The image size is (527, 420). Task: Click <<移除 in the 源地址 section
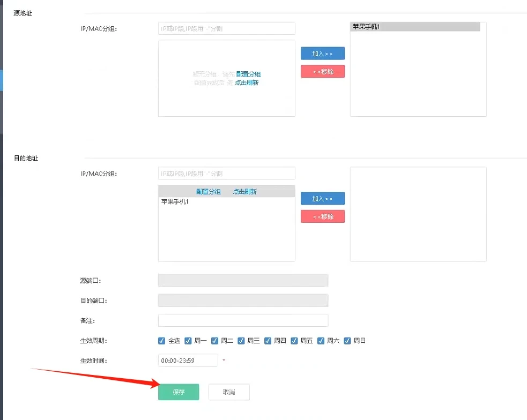pyautogui.click(x=322, y=71)
